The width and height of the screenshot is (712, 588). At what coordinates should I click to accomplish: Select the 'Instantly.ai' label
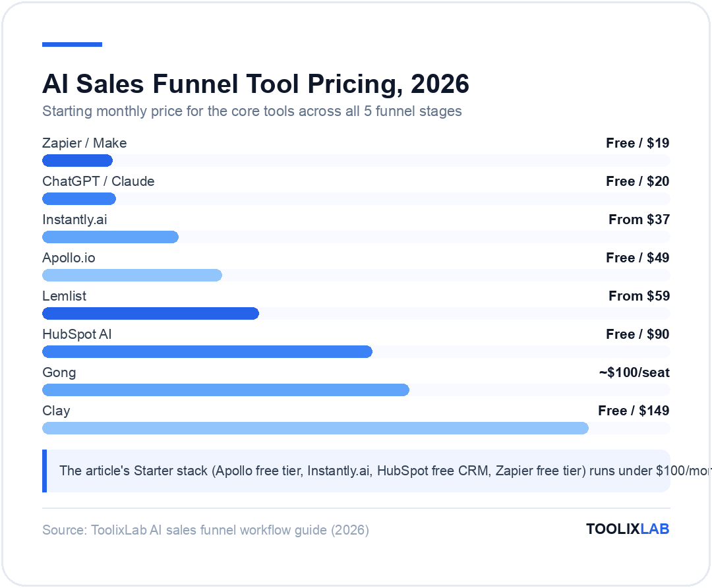[74, 220]
